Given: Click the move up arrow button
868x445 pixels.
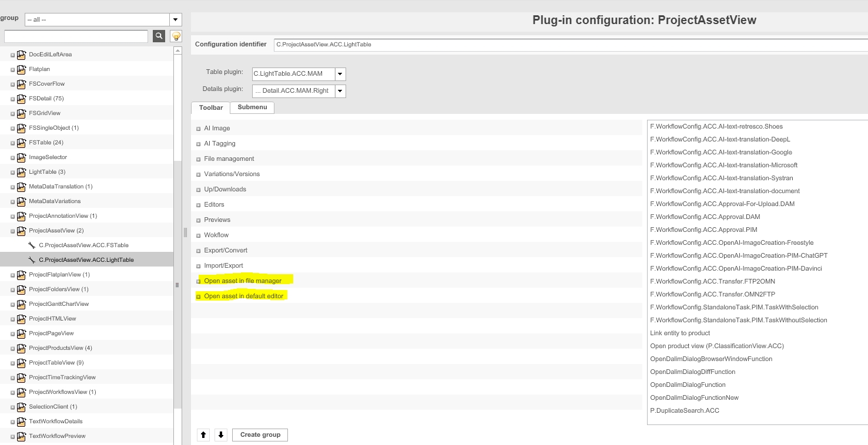Looking at the screenshot, I should pyautogui.click(x=203, y=435).
